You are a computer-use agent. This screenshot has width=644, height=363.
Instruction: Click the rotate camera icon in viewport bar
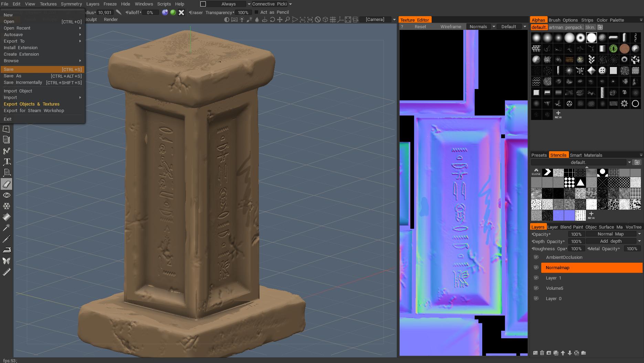pos(272,20)
